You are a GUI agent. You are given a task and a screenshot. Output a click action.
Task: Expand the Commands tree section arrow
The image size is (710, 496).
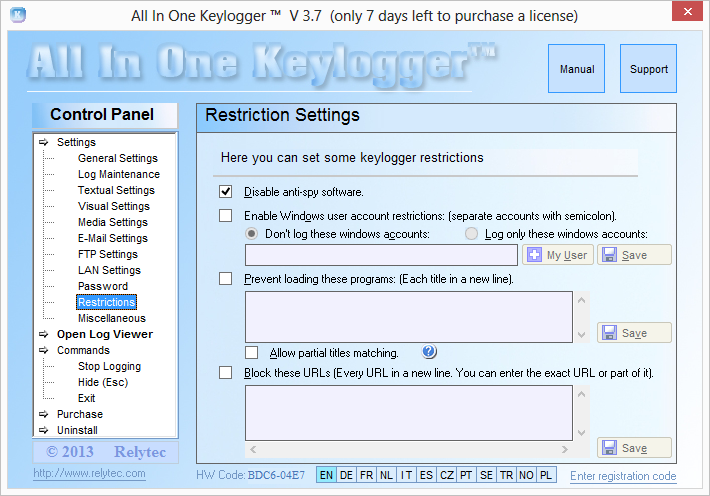pyautogui.click(x=44, y=350)
